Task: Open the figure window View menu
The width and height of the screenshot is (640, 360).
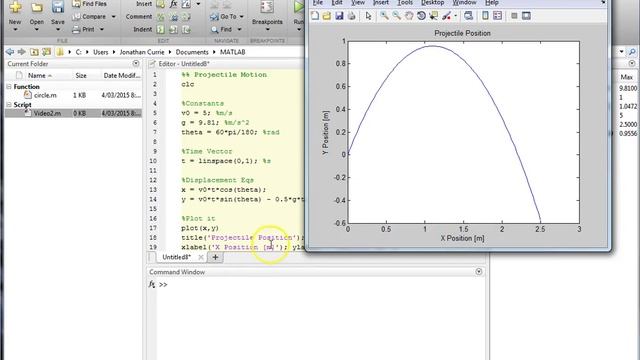Action: coord(358,2)
